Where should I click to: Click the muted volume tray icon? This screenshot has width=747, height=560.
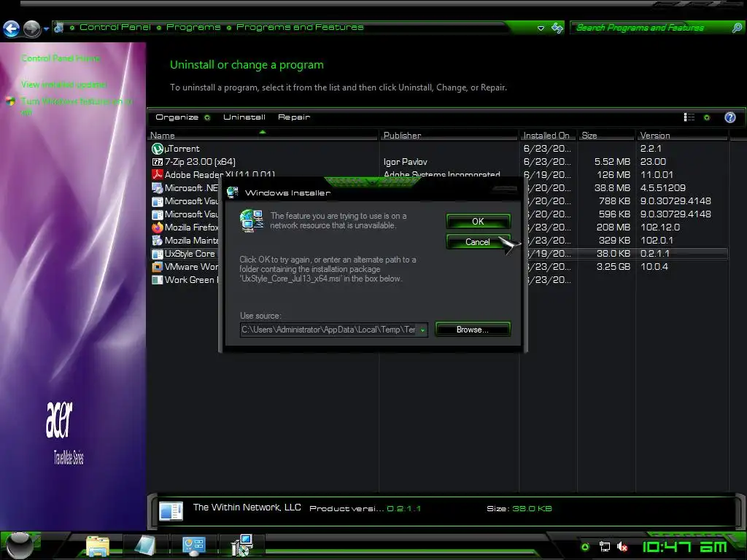tap(622, 547)
